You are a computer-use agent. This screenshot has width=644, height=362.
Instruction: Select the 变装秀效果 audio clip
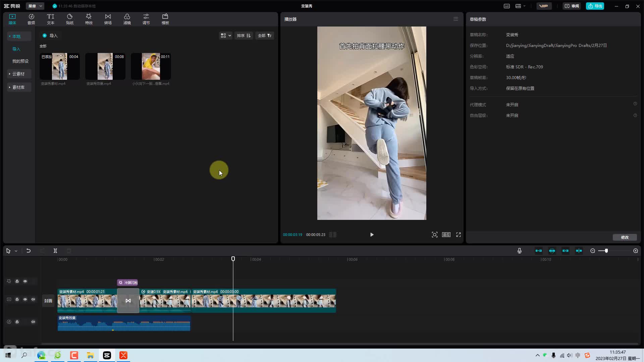124,323
